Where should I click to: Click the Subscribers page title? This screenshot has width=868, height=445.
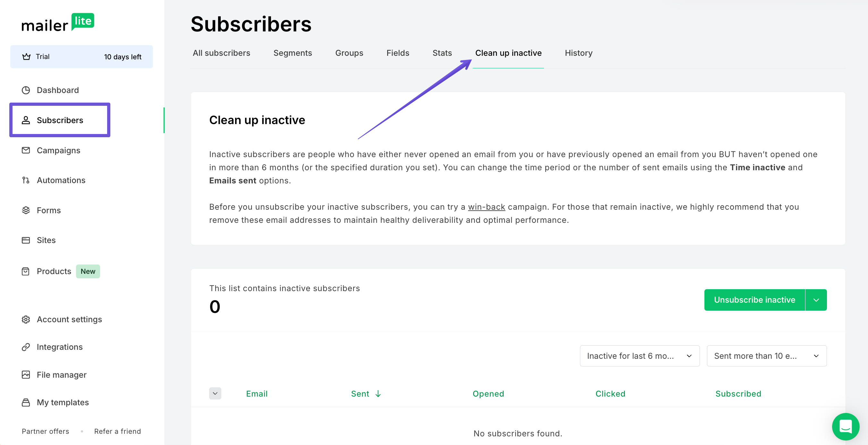click(251, 25)
